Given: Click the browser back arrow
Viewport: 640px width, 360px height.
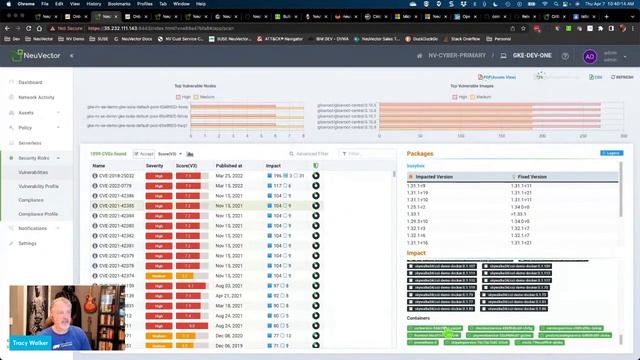Looking at the screenshot, I should pos(7,29).
